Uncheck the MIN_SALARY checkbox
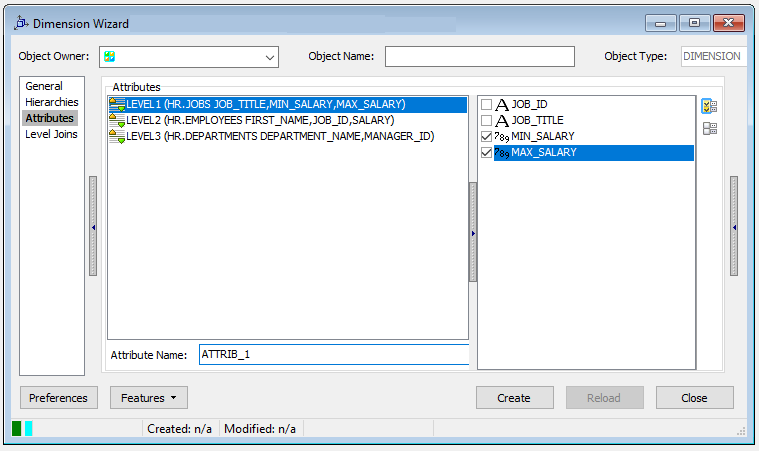The image size is (759, 451). [x=486, y=136]
